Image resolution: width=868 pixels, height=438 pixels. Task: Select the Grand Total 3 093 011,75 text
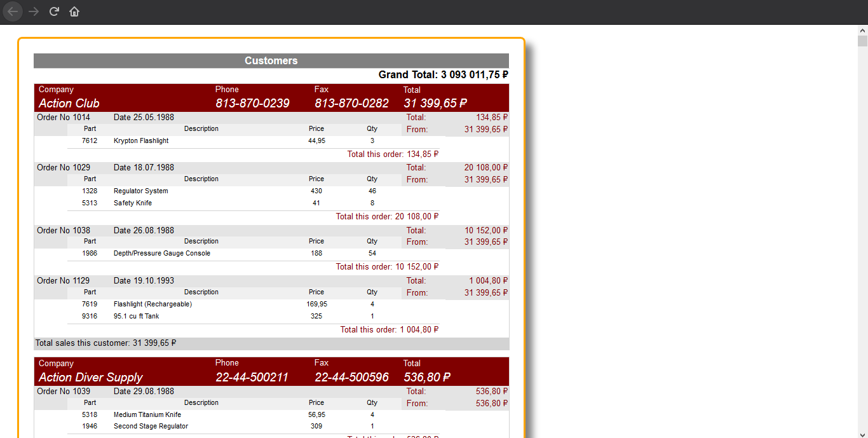pyautogui.click(x=444, y=74)
